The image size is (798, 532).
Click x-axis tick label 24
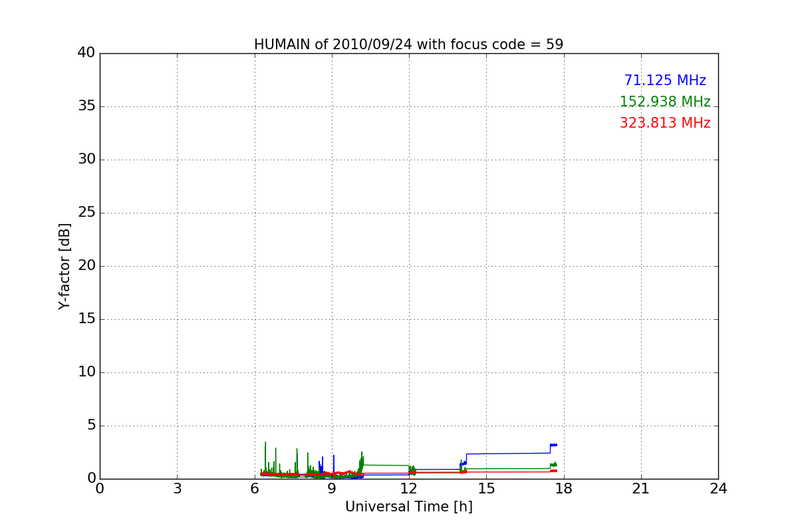point(718,489)
